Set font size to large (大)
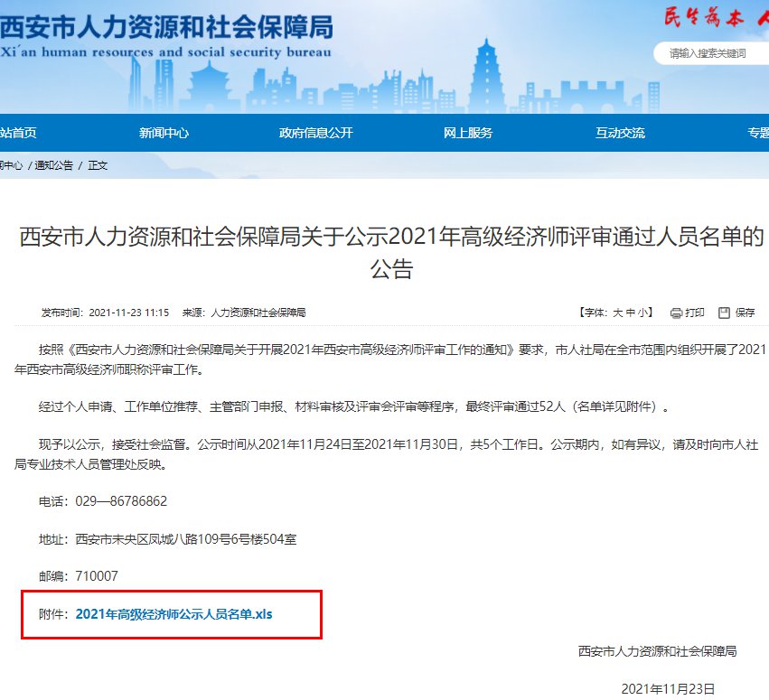 pos(618,313)
